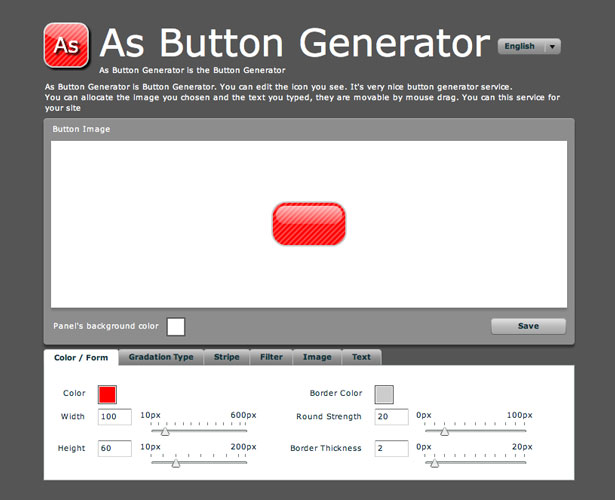Viewport: 615px width, 500px height.
Task: Click the 'As Button Generator' title heading
Action: [x=295, y=42]
